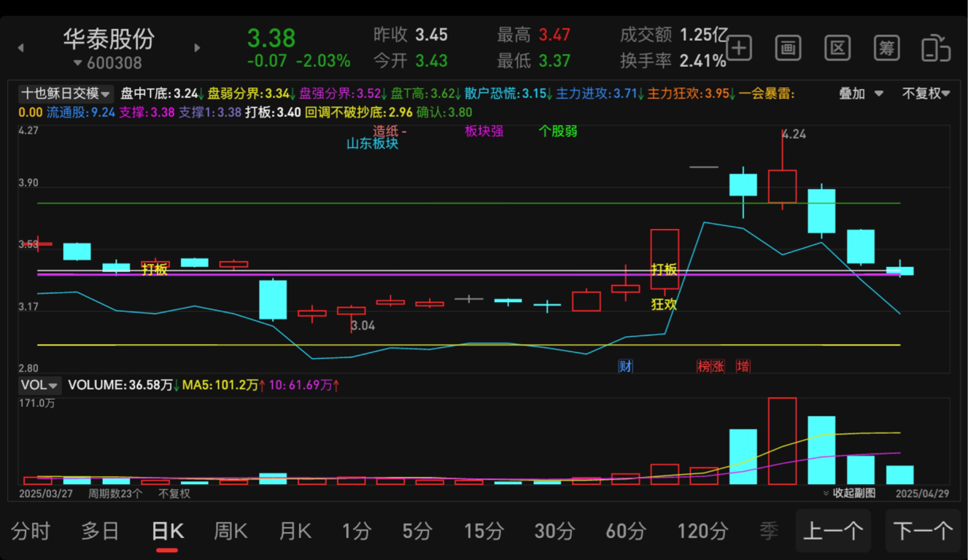This screenshot has height=560, width=968.
Task: Click the 增 marker below chart
Action: tap(743, 366)
